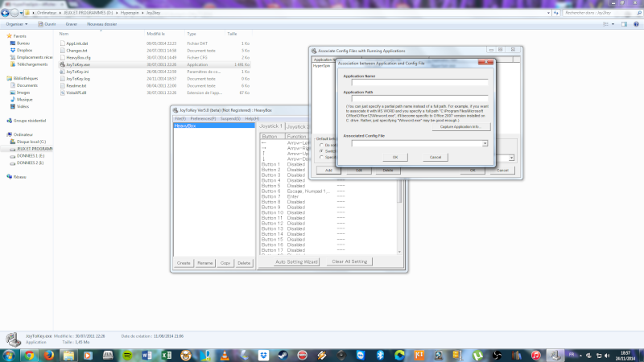Open TeamViewer from the taskbar
The height and width of the screenshot is (362, 644).
361,356
